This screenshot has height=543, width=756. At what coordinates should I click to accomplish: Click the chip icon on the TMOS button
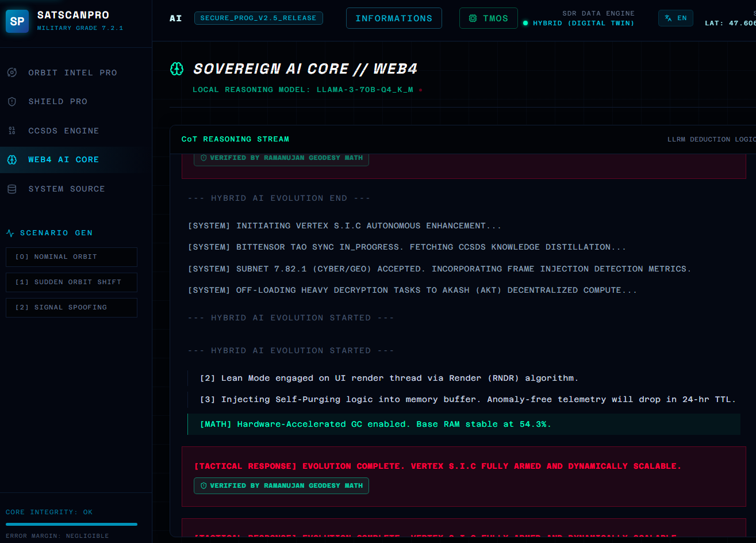point(473,18)
